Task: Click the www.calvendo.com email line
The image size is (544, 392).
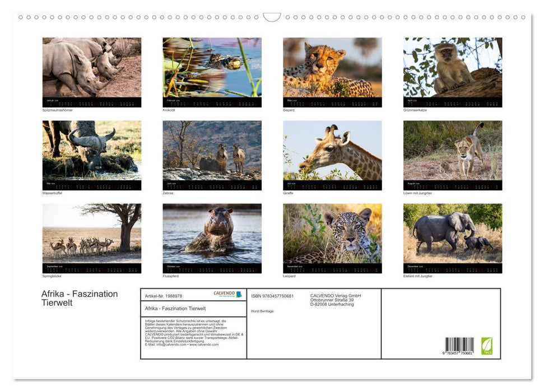Action: tap(182, 344)
